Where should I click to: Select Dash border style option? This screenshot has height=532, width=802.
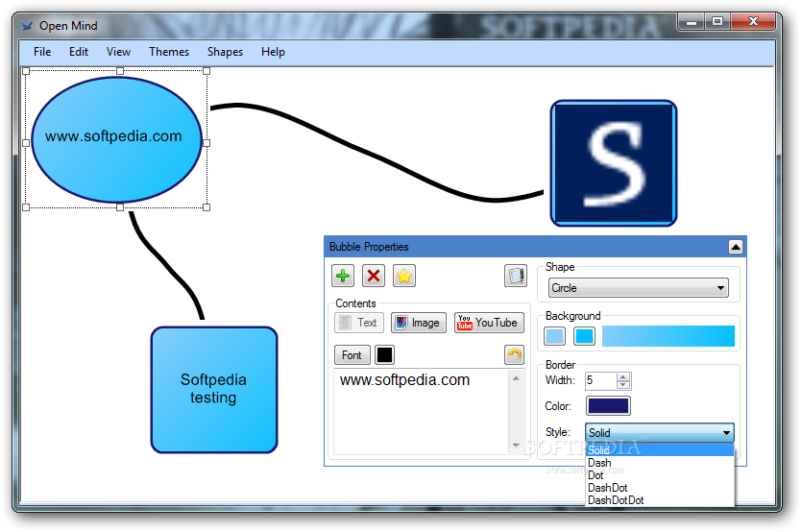click(660, 463)
